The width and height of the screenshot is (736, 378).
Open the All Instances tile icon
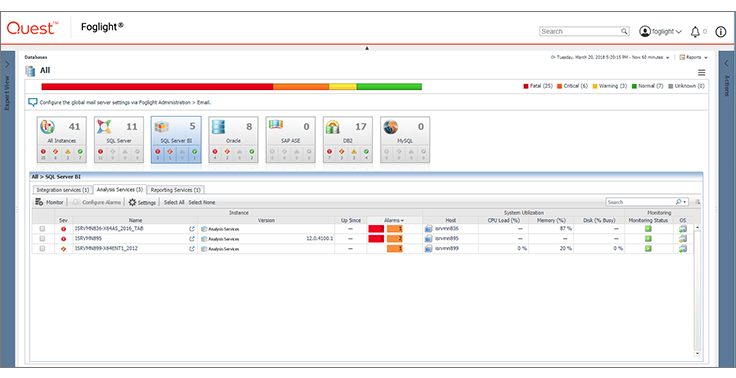[x=47, y=127]
